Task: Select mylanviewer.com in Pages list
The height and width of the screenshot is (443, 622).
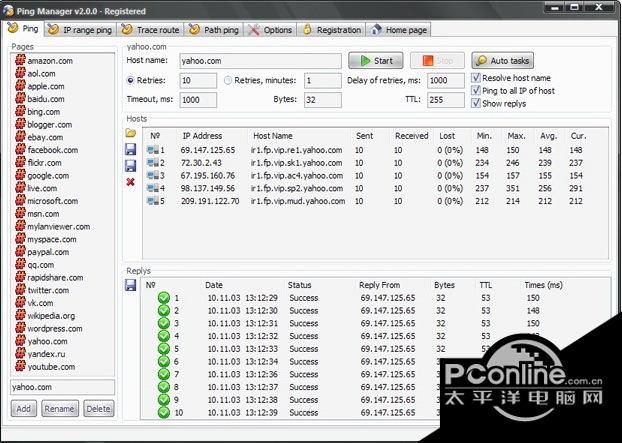Action: click(58, 226)
